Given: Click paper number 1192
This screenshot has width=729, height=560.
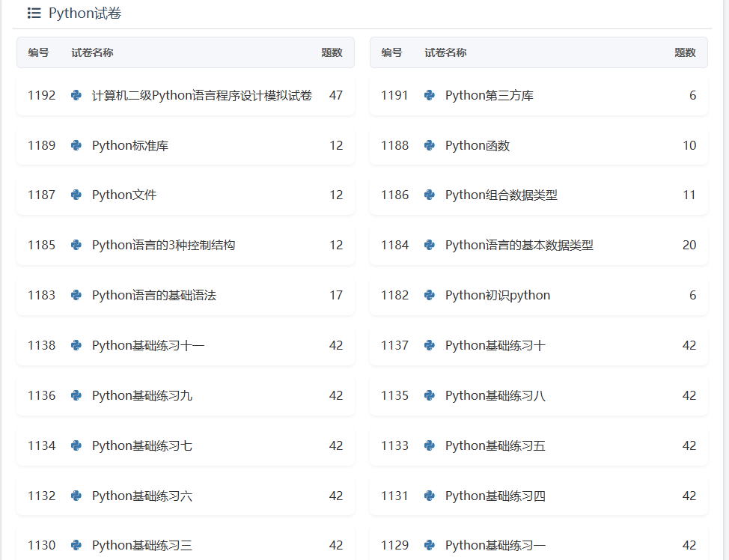Looking at the screenshot, I should (x=41, y=95).
